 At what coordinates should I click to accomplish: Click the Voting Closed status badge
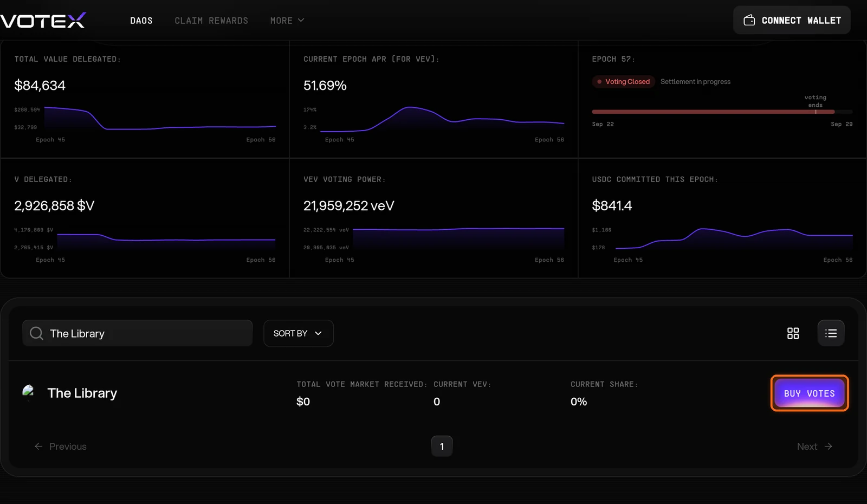click(623, 82)
